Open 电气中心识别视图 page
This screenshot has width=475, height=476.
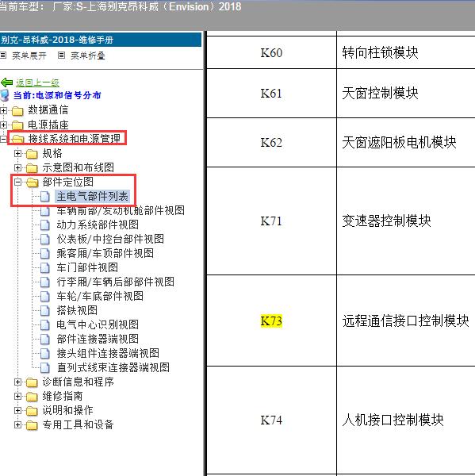(98, 324)
